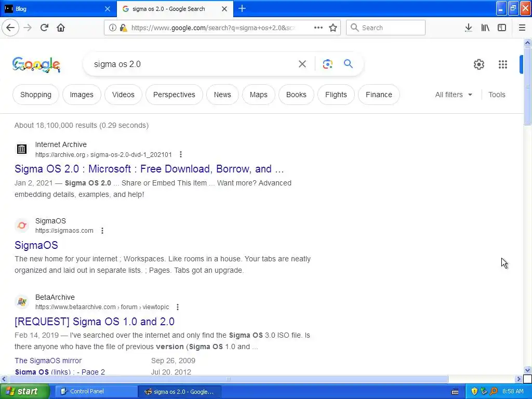Open more options for Internet Archive result
532x399 pixels.
[181, 154]
